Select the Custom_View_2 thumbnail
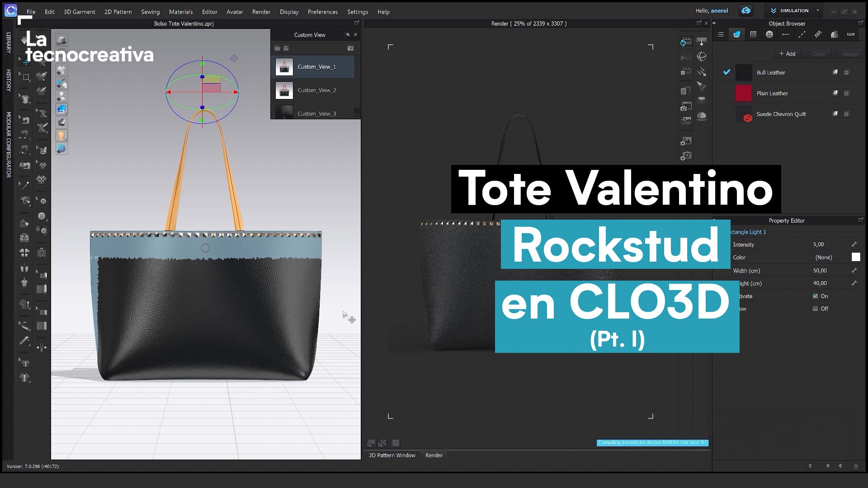Image resolution: width=868 pixels, height=488 pixels. (x=284, y=90)
